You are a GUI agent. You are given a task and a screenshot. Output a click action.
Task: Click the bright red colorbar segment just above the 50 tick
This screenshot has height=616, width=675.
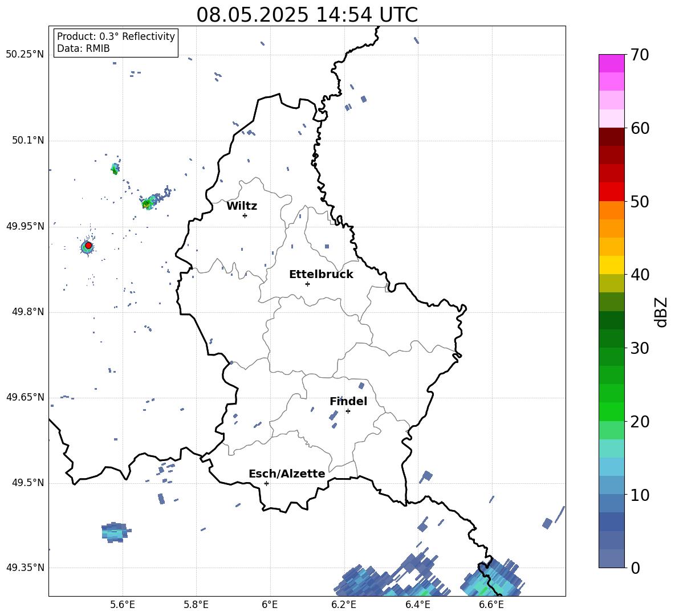pos(611,192)
